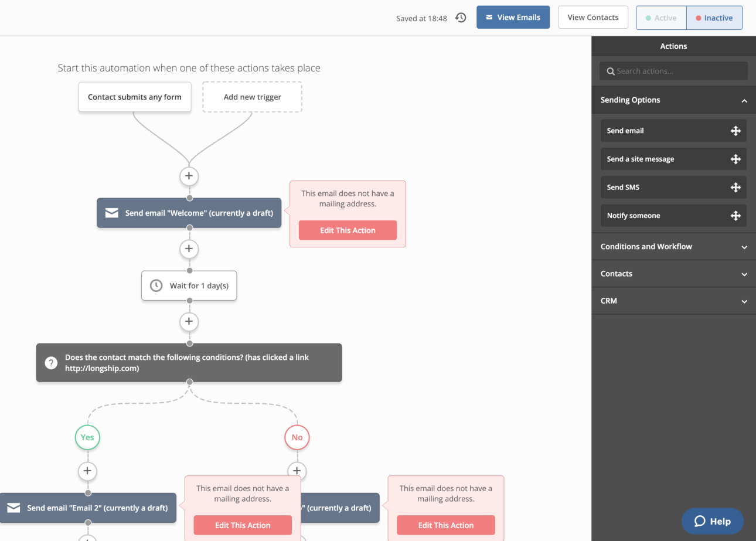Click the chat bubble icon in Help
Screen dimensions: 756x541
click(700, 521)
